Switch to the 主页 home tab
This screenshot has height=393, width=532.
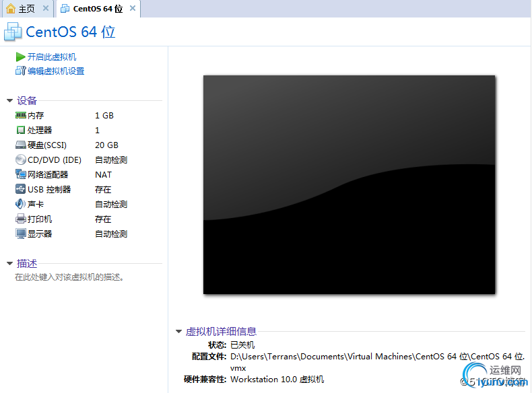28,9
